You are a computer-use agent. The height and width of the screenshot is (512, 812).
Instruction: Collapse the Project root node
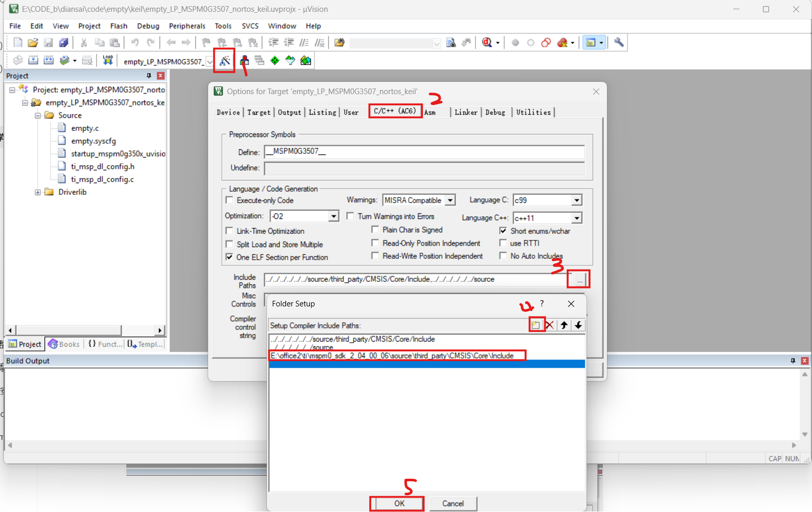(12, 90)
